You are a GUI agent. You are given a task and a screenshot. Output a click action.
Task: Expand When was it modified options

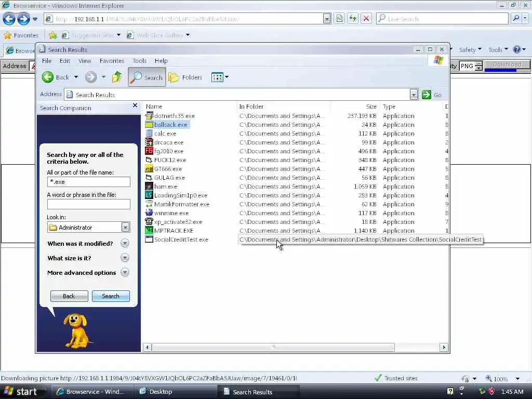(125, 243)
